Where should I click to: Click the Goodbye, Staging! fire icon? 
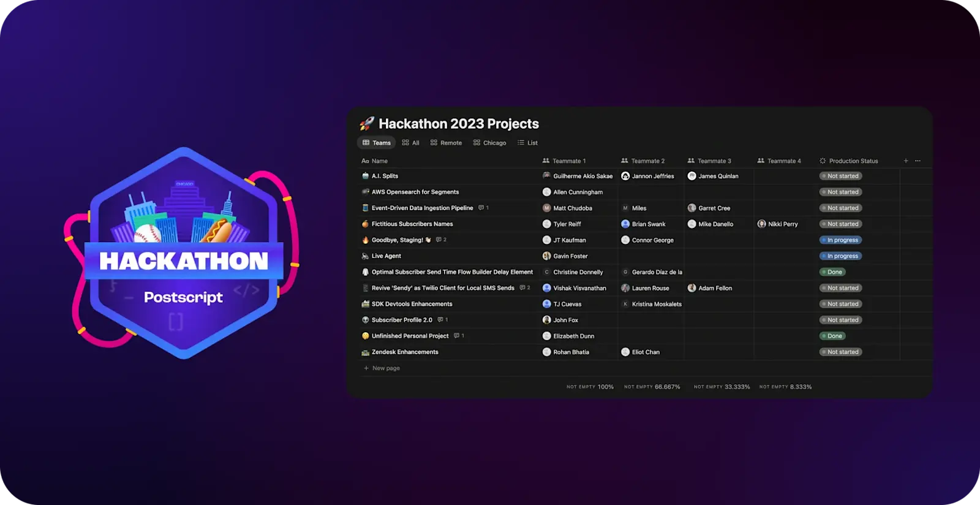point(366,240)
